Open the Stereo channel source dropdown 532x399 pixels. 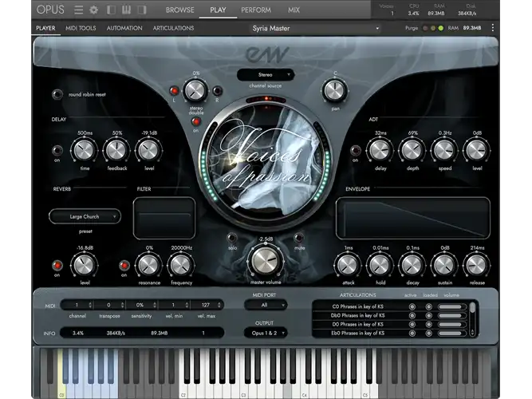point(266,75)
